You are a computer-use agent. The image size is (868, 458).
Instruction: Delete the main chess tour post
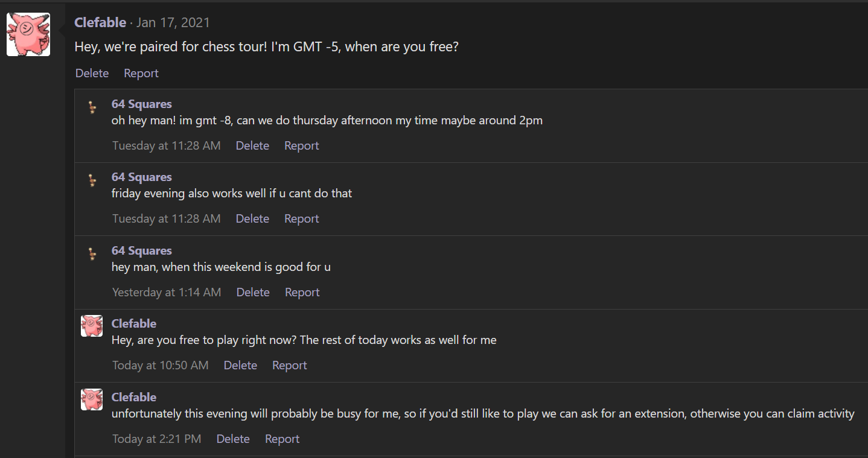tap(92, 73)
